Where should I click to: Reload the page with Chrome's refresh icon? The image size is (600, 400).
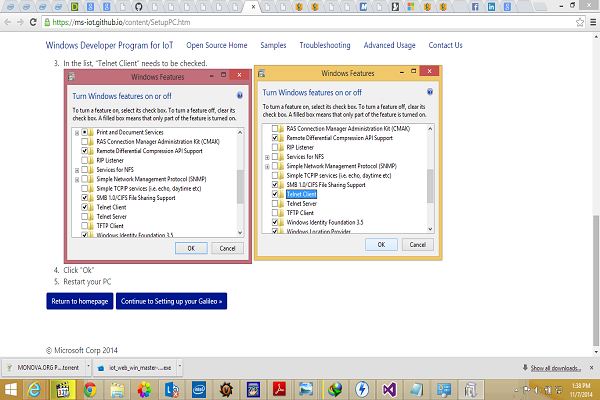point(33,22)
